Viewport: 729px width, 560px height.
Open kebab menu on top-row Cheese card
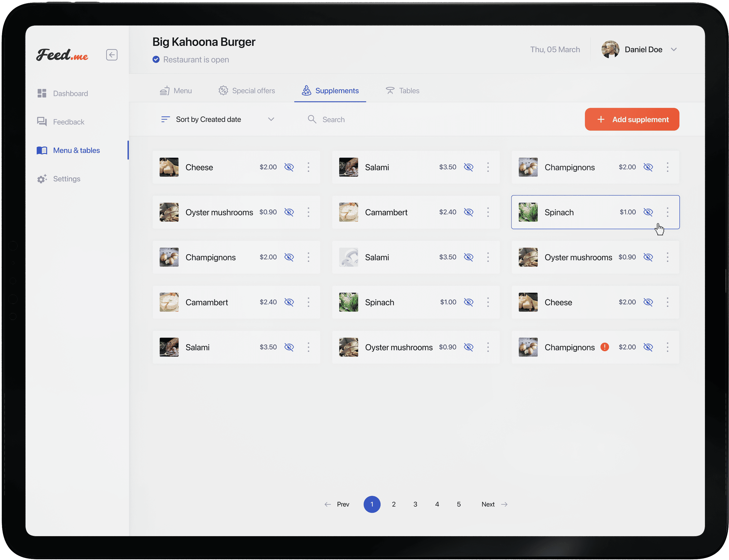[x=308, y=167]
